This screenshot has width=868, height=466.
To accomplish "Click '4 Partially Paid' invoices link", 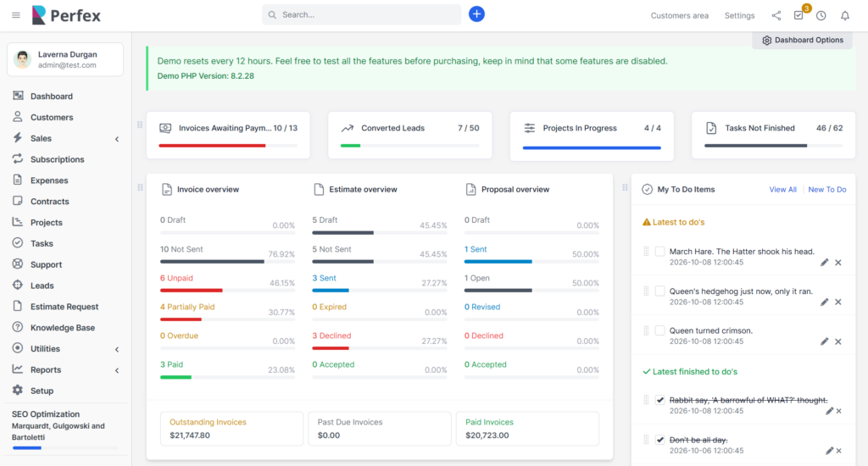I will (187, 307).
